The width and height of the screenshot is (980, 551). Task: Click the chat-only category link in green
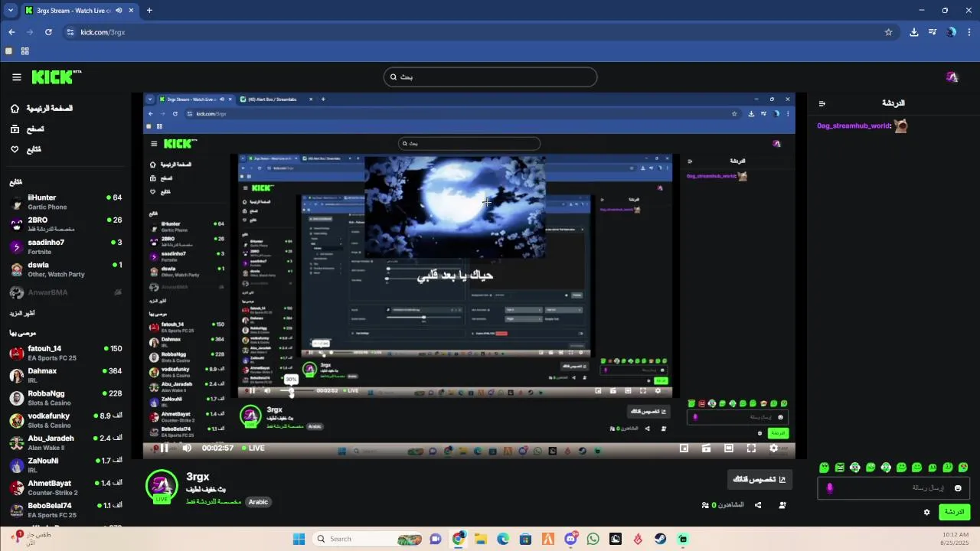(x=214, y=502)
